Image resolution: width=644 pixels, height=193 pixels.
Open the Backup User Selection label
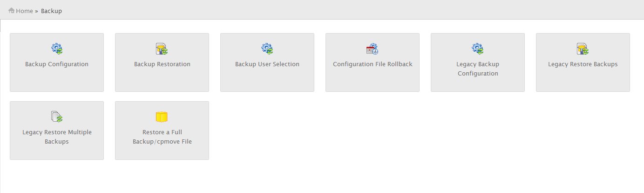pos(267,64)
